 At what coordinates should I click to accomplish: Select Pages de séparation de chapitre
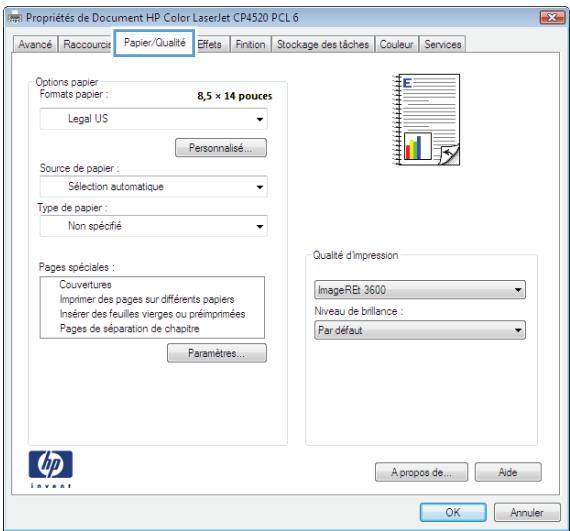129,329
